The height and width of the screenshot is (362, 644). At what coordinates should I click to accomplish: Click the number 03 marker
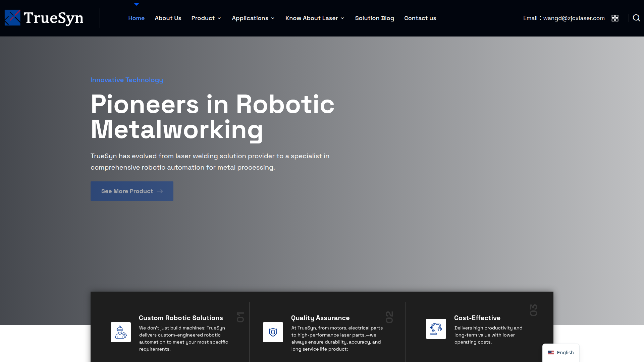point(533,310)
